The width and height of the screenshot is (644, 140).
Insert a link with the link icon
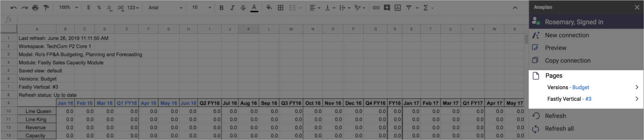(x=376, y=8)
